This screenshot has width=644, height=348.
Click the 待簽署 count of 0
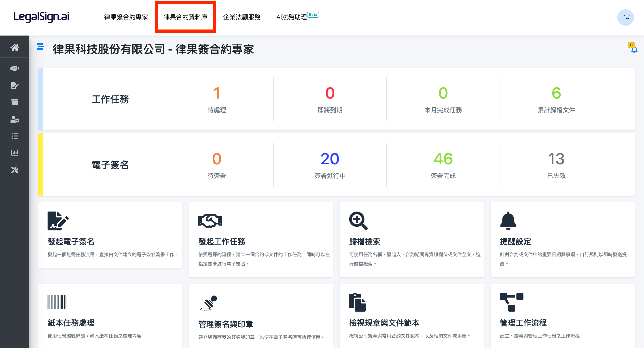tap(216, 159)
